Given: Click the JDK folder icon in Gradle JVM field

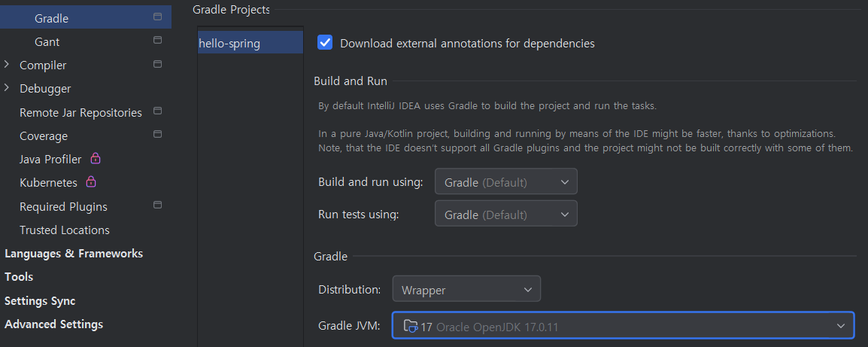Looking at the screenshot, I should pyautogui.click(x=411, y=326).
